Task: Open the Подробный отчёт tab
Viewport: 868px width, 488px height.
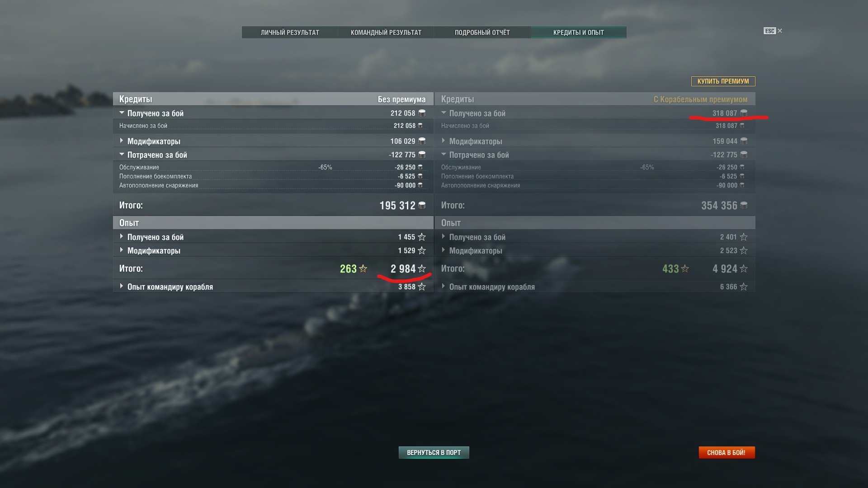Action: click(482, 33)
